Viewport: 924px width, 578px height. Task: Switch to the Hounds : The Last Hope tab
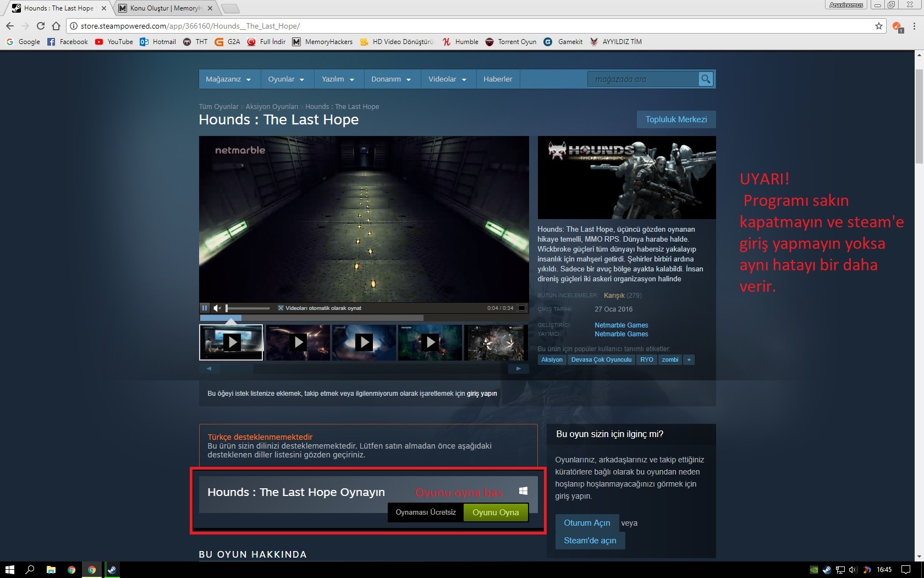(x=59, y=8)
